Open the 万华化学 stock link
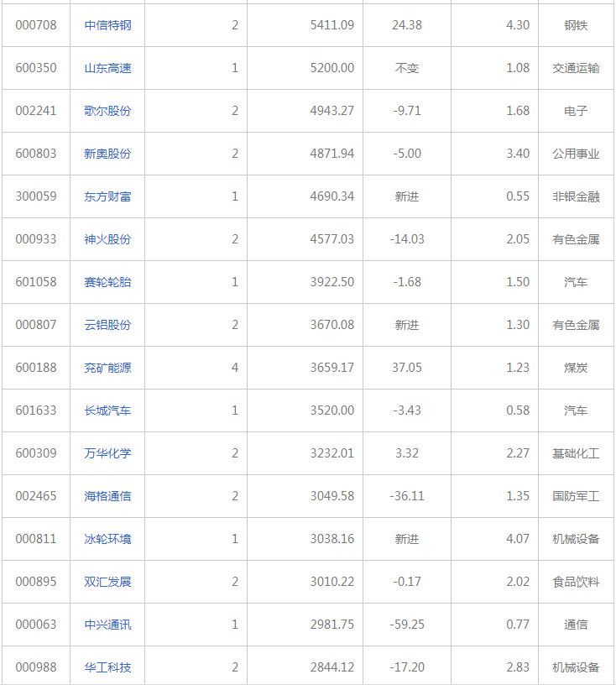This screenshot has height=685, width=616. (107, 453)
